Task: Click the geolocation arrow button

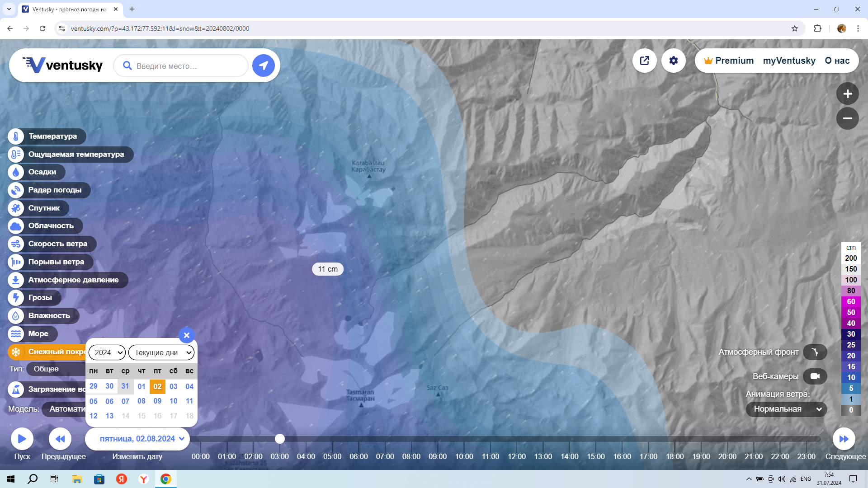Action: (264, 66)
